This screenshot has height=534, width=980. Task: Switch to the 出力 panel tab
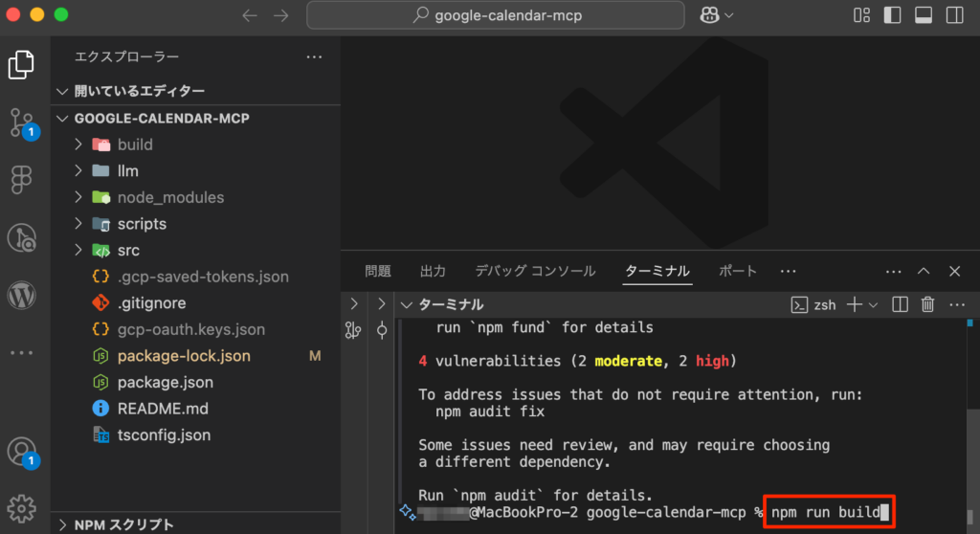pyautogui.click(x=434, y=271)
